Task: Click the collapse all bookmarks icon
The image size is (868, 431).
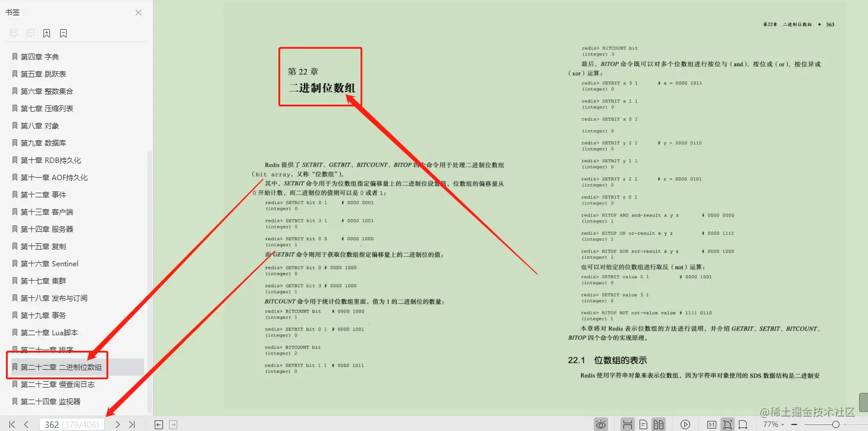Action: point(30,33)
